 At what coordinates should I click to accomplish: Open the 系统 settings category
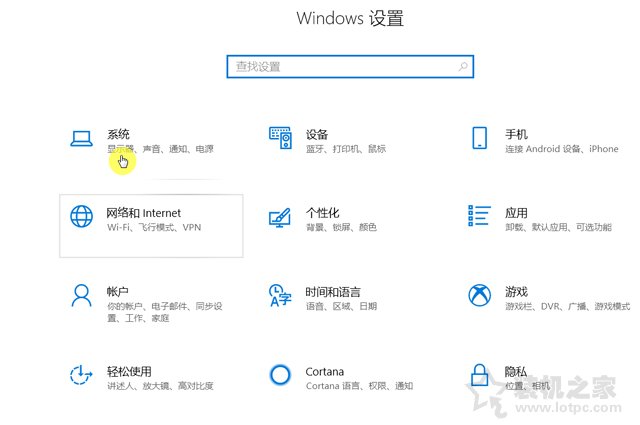pyautogui.click(x=118, y=134)
